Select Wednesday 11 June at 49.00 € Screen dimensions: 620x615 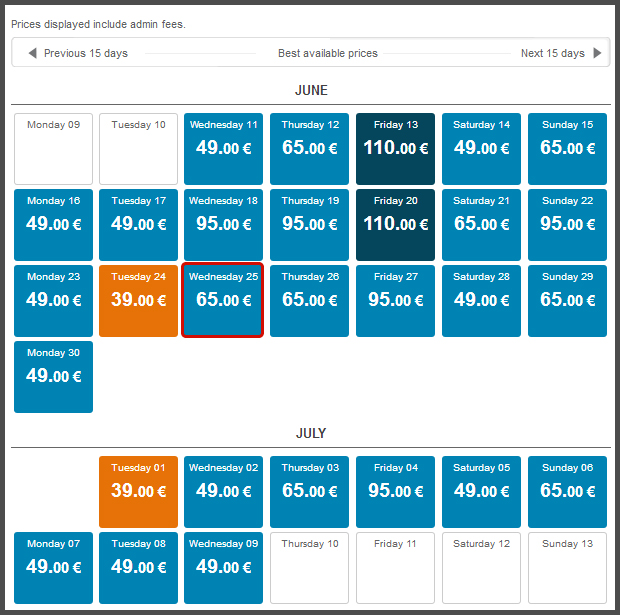223,149
